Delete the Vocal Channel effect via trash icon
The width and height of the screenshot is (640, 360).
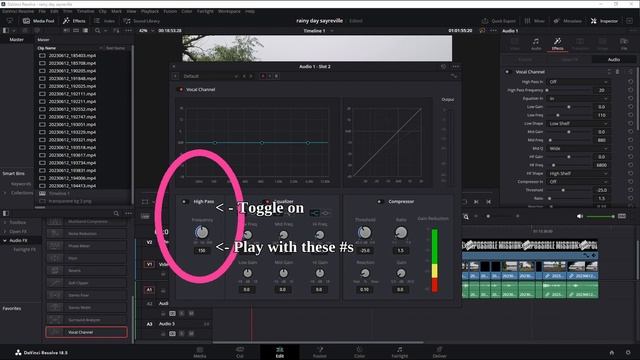click(x=617, y=72)
